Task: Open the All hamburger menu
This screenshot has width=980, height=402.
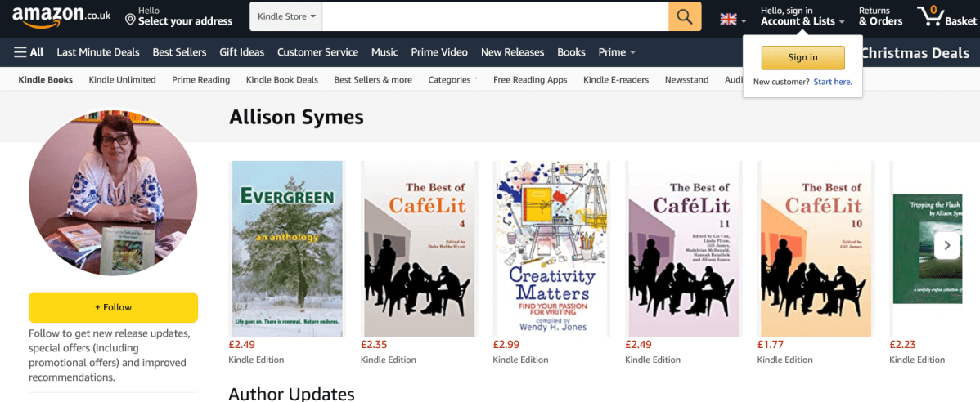Action: tap(29, 52)
